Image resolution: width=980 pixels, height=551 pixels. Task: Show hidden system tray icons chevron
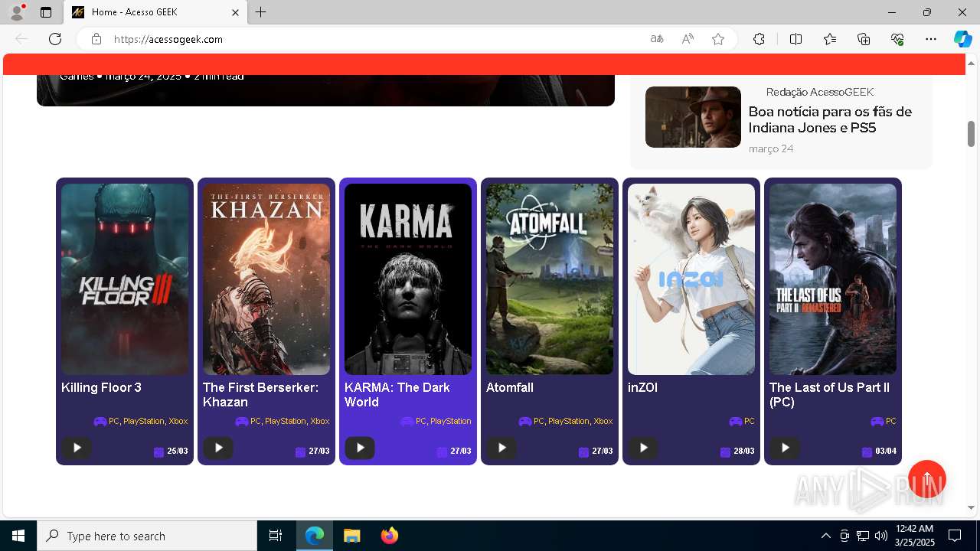point(825,536)
